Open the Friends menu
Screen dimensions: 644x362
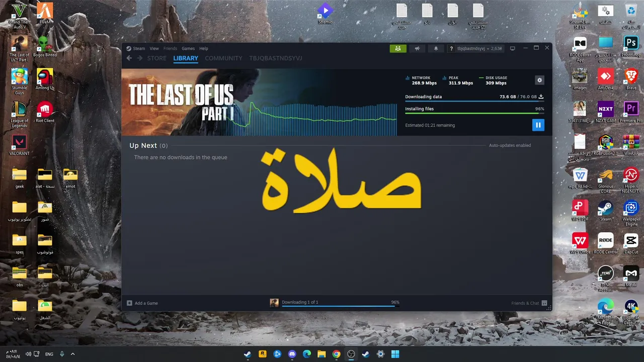[170, 48]
